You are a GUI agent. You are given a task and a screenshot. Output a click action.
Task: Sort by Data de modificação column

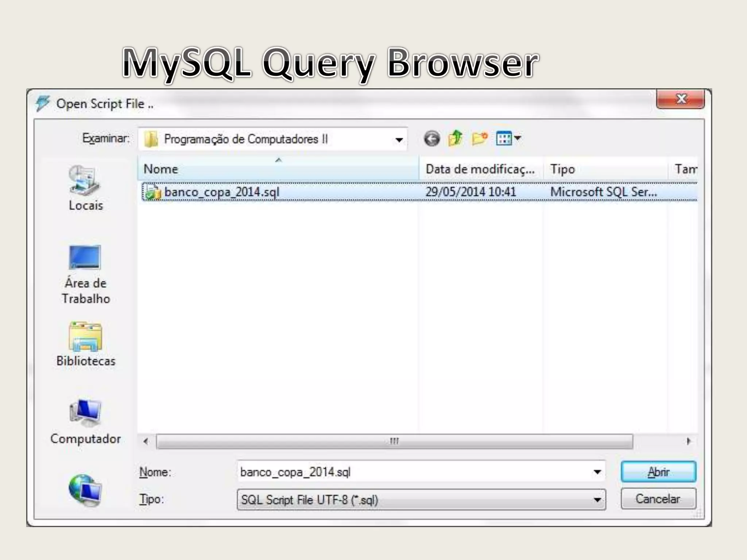(480, 169)
